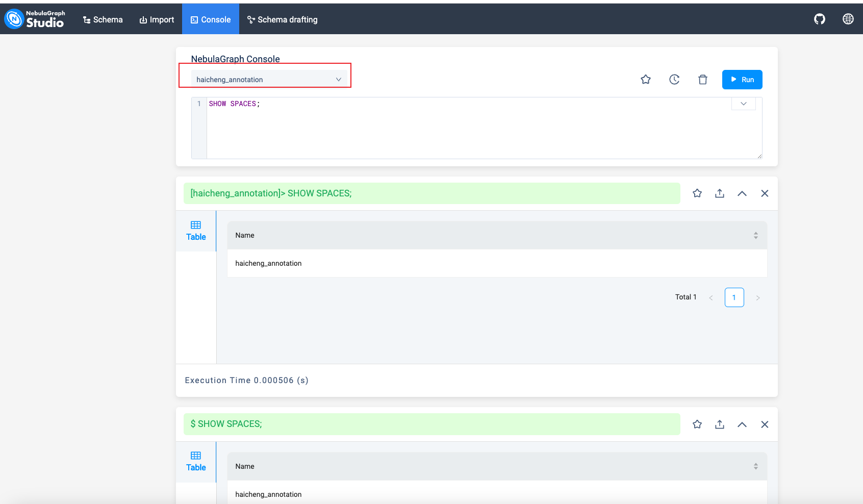Click the [haicheng_annotation]> SHOW SPACES statement
This screenshot has height=504, width=863.
click(x=271, y=193)
